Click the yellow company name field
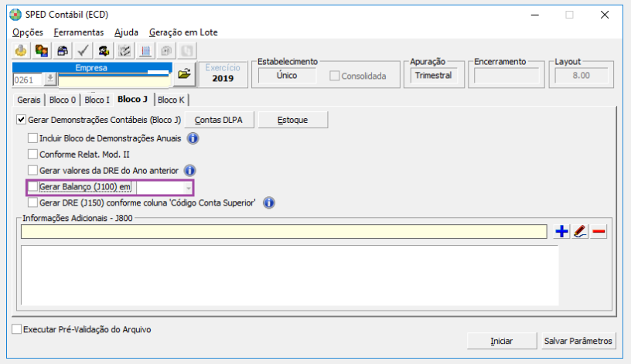Image resolution: width=631 pixels, height=364 pixels. coord(114,81)
